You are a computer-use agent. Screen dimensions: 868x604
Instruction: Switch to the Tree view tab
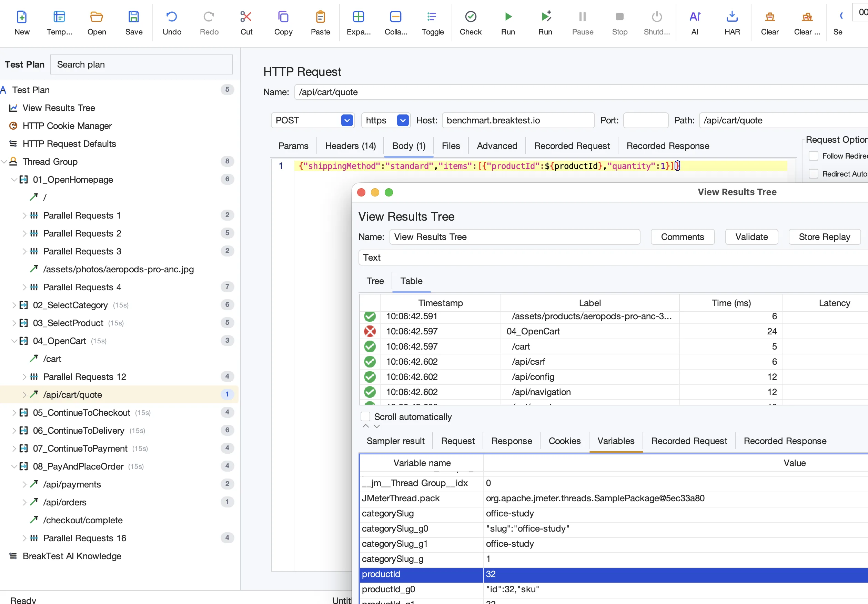(375, 281)
